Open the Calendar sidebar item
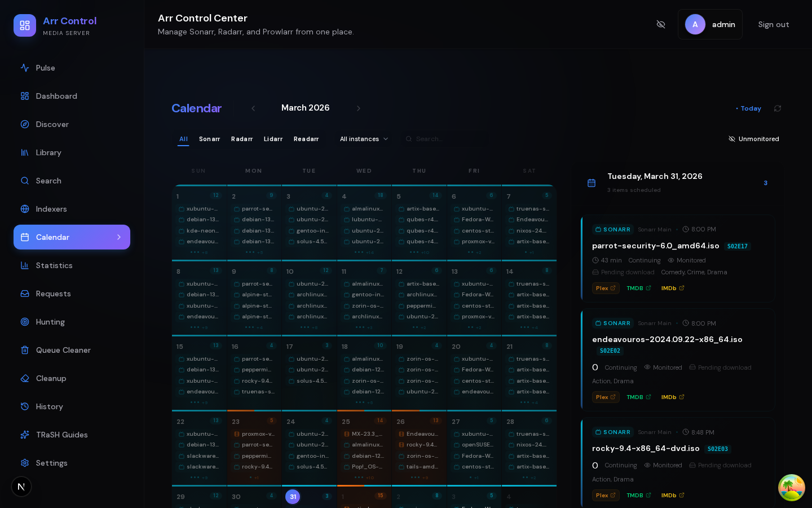 point(72,237)
